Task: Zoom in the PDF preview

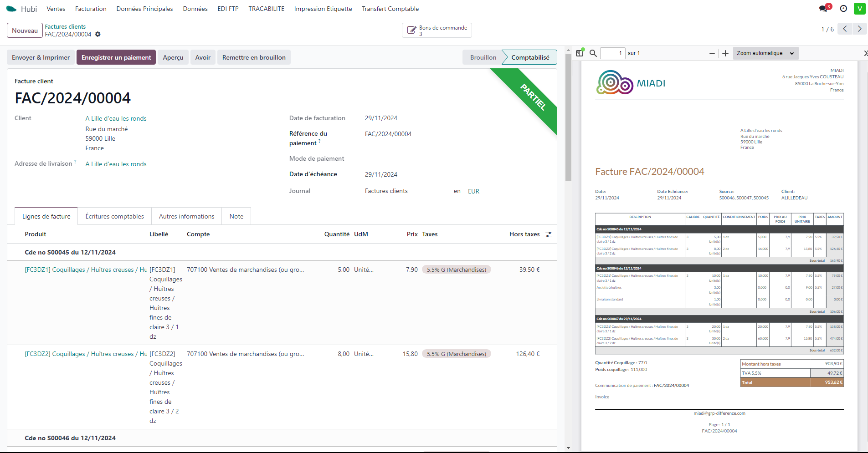Action: (725, 53)
